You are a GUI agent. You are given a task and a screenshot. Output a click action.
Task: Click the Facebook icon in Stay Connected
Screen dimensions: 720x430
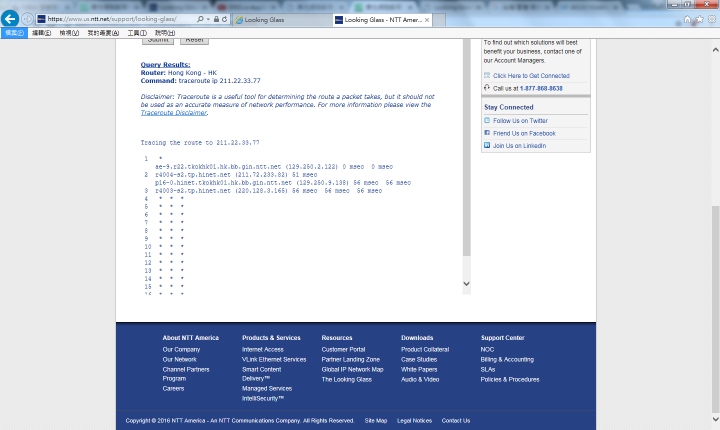point(487,133)
